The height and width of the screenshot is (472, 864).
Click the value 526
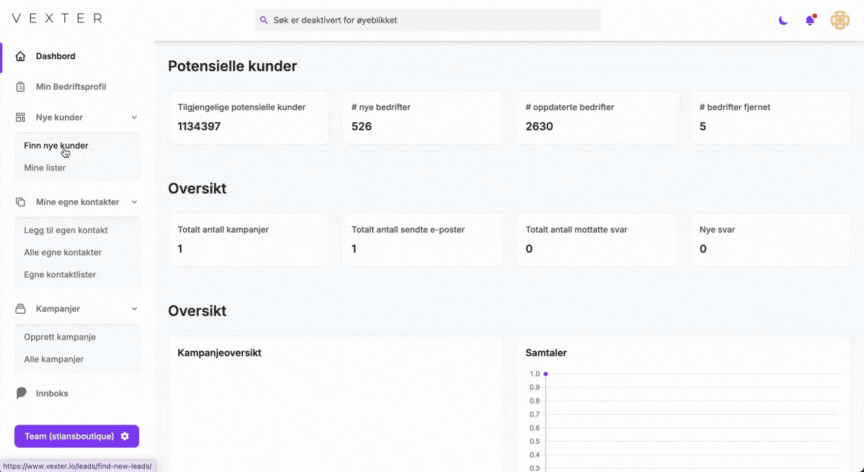point(361,127)
